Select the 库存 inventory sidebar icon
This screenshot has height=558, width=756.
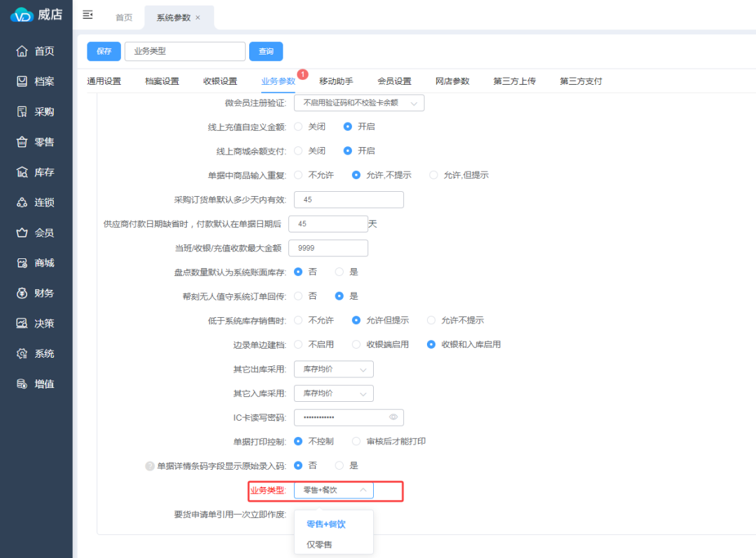pos(22,172)
